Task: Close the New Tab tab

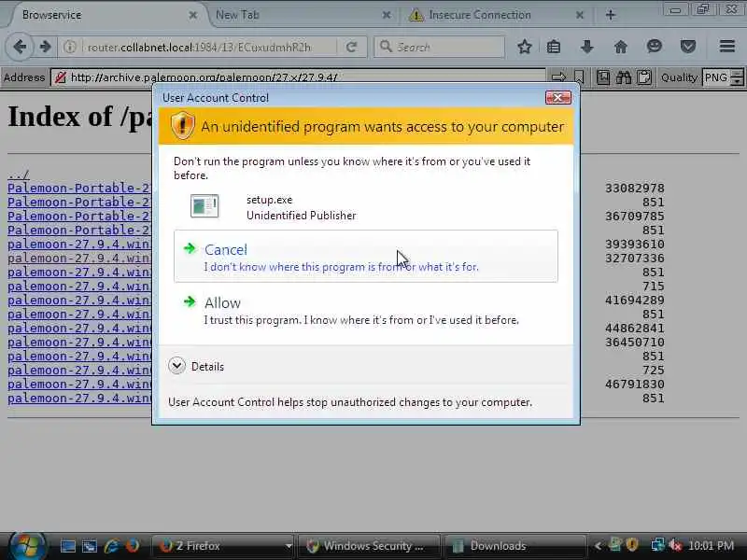Action: 387,15
